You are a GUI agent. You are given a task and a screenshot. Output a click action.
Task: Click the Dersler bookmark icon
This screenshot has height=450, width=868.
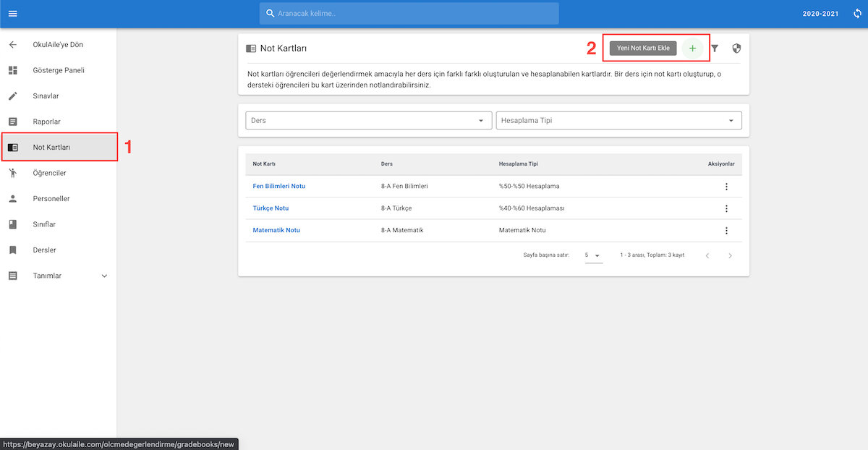(12, 250)
